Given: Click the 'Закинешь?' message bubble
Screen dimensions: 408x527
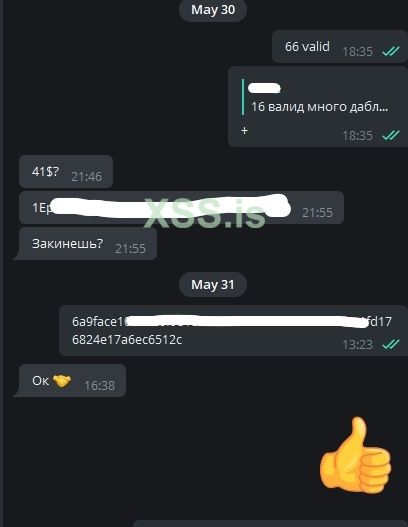Looking at the screenshot, I should [86, 244].
